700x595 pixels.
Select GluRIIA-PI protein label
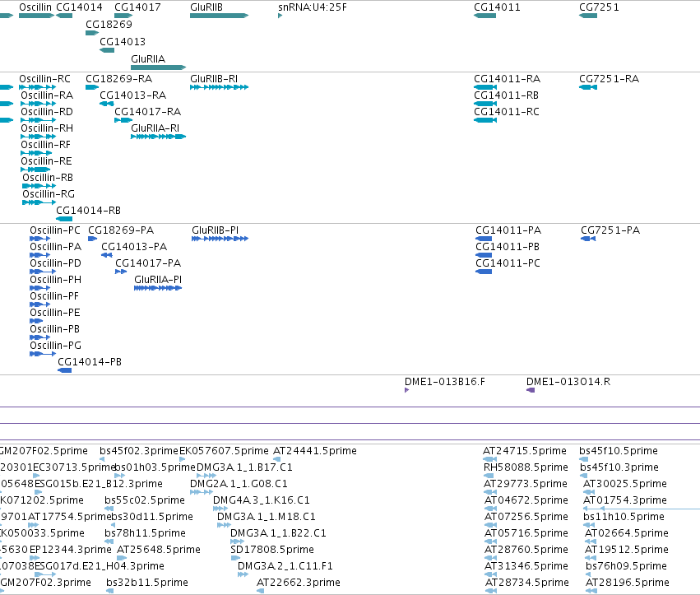pyautogui.click(x=158, y=280)
